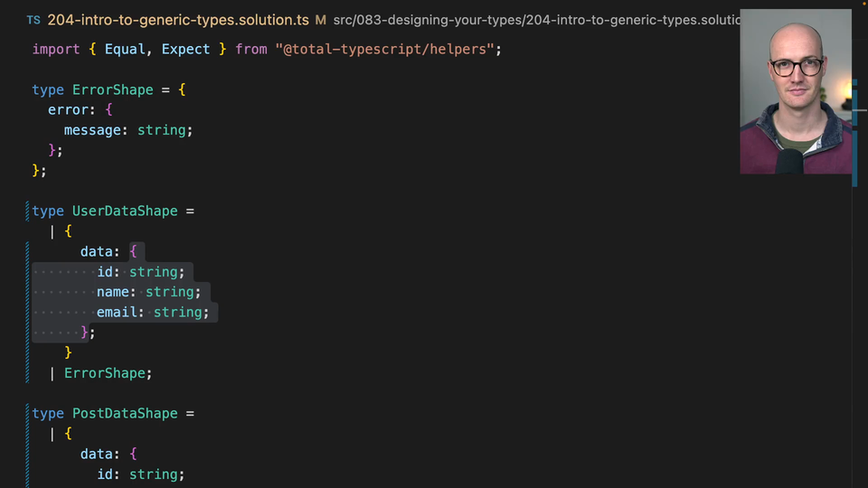Click the vertical scrollbar on right edge

pyautogui.click(x=854, y=136)
